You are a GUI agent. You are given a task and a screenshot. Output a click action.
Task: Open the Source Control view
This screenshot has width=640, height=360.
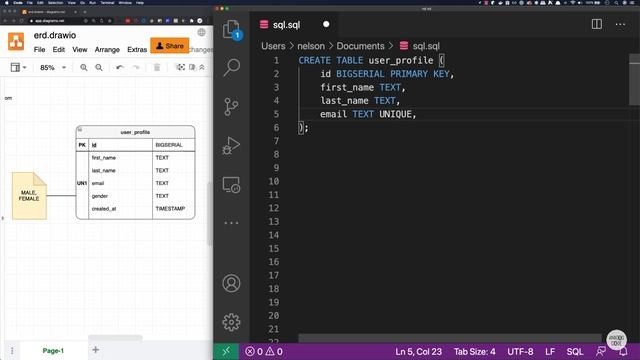tap(231, 107)
